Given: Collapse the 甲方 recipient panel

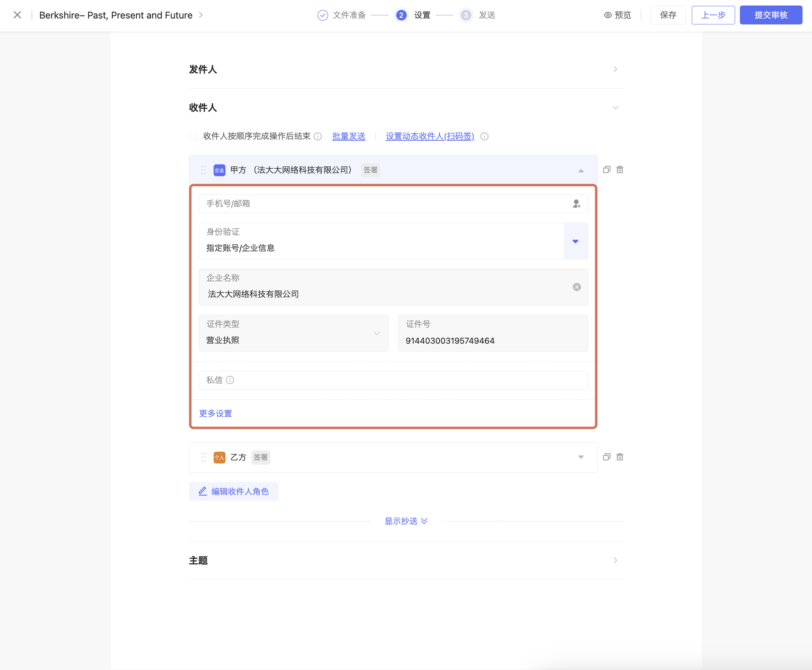Looking at the screenshot, I should (x=581, y=171).
